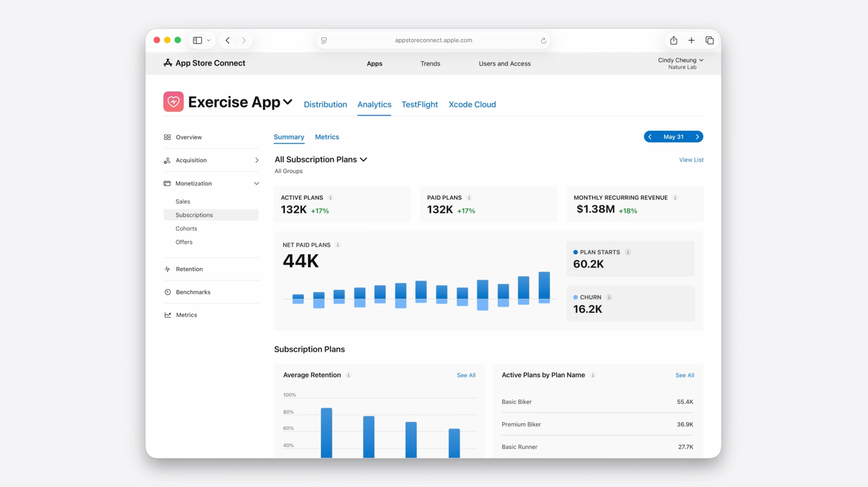
Task: Click info icon beside Monthly Recurring Revenue
Action: [675, 197]
